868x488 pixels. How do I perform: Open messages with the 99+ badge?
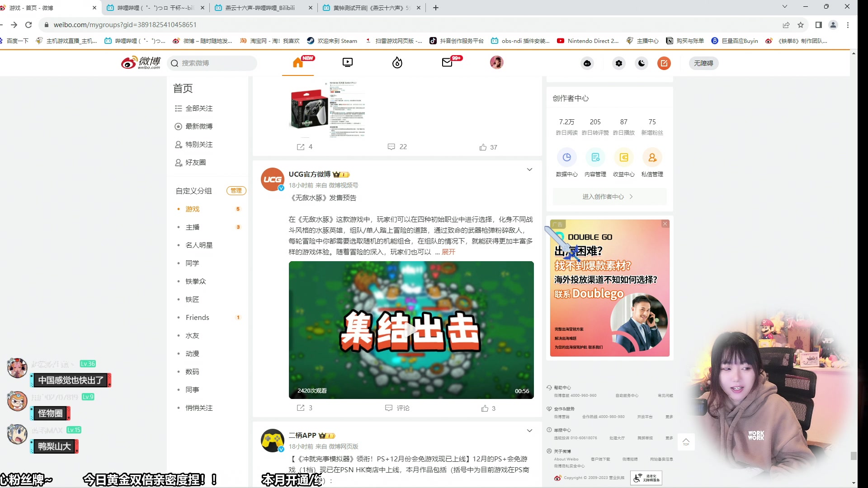tap(448, 63)
